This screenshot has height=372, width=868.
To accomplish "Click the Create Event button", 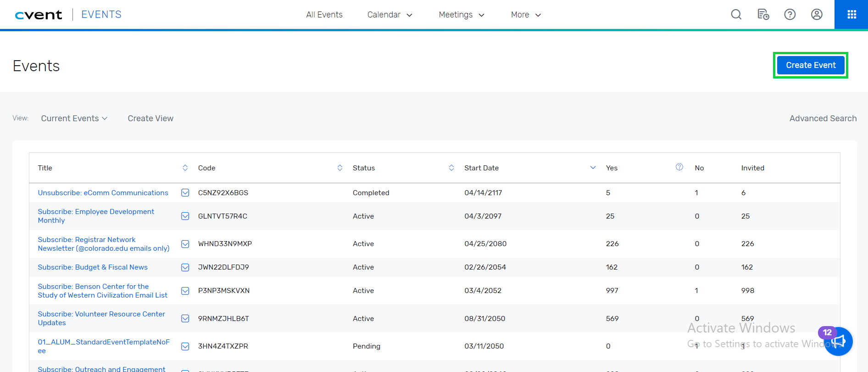I will pyautogui.click(x=811, y=65).
